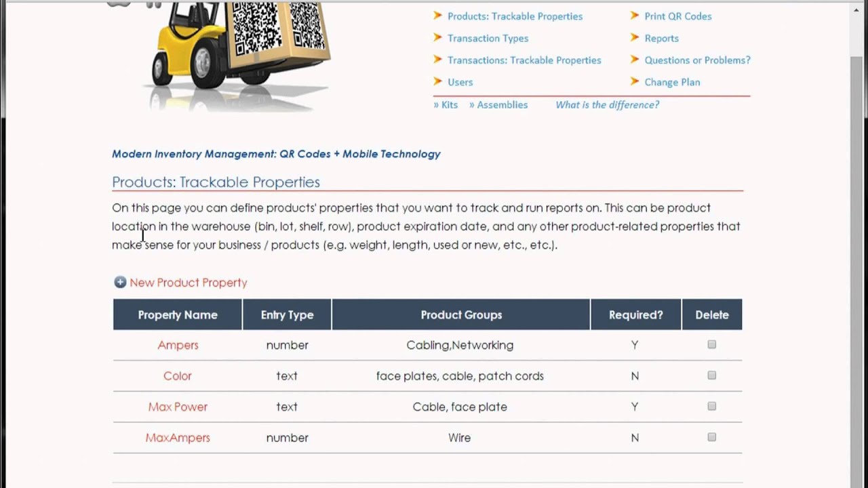868x488 pixels.
Task: Check the Delete box for Ampers
Action: (x=711, y=344)
